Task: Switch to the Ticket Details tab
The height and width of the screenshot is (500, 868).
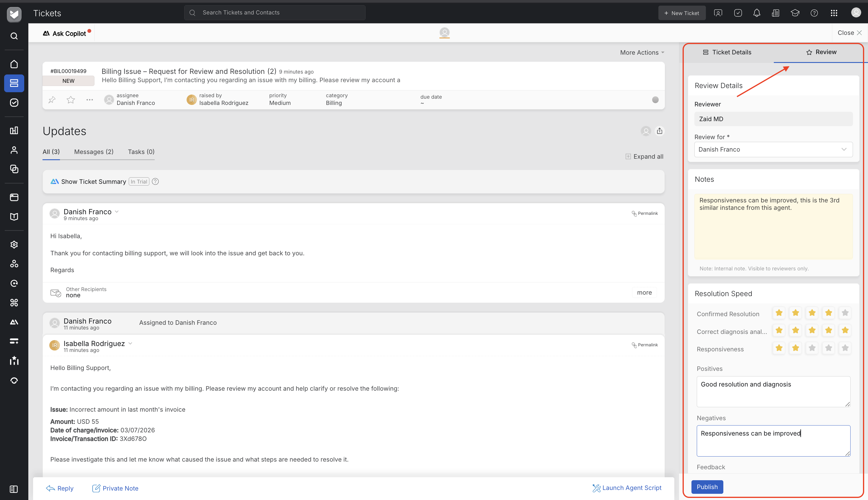Action: pyautogui.click(x=727, y=52)
